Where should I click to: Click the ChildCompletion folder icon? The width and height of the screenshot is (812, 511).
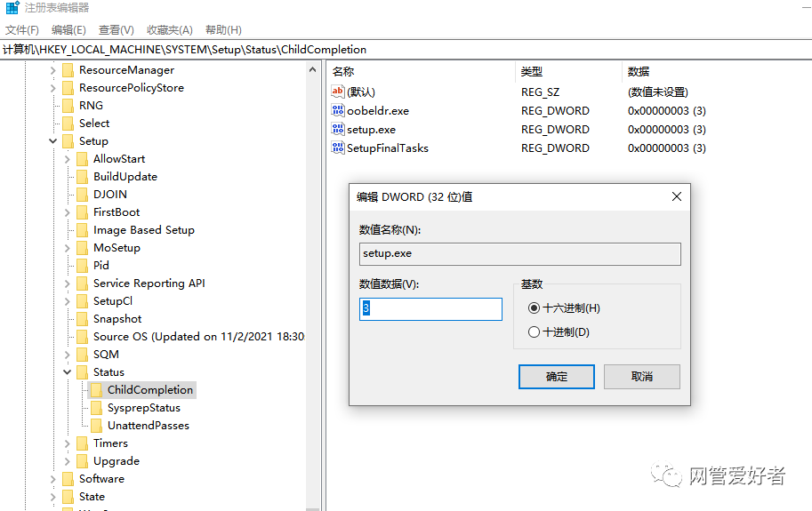pyautogui.click(x=96, y=390)
